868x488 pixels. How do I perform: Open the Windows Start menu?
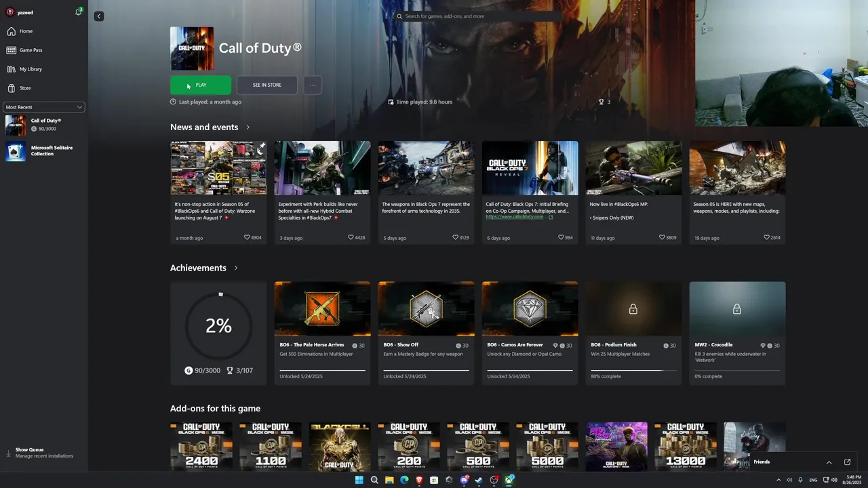(359, 480)
